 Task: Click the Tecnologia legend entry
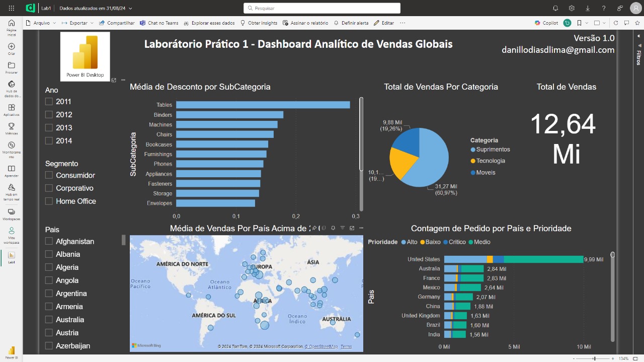[488, 161]
